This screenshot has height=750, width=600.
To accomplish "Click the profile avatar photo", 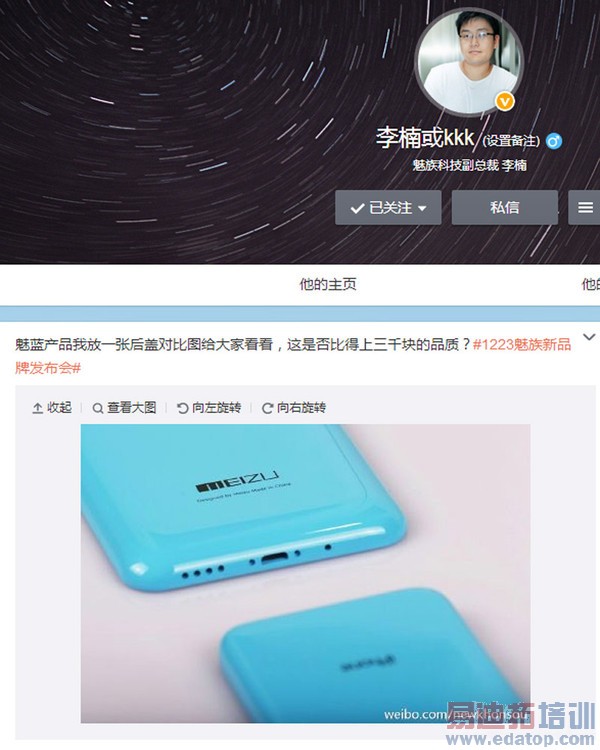I will click(x=469, y=62).
